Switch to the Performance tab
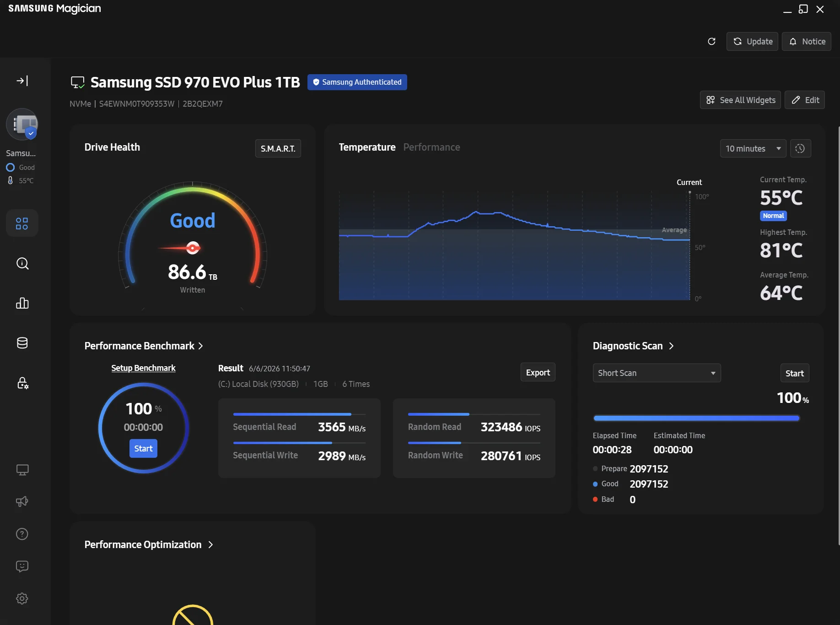Image resolution: width=840 pixels, height=625 pixels. (x=431, y=147)
